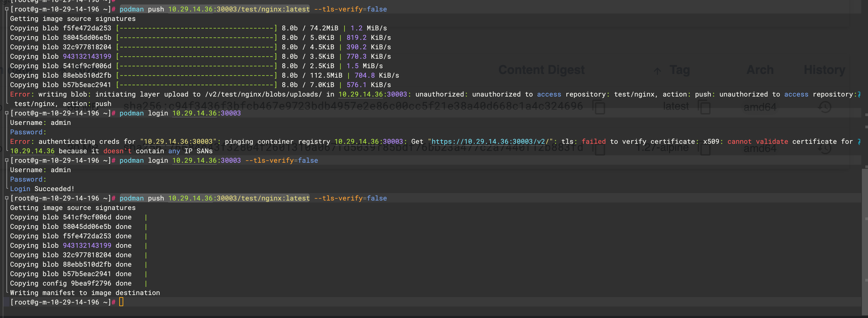The width and height of the screenshot is (868, 318).
Task: Click the 390.2 KiB/s transfer speed
Action: coord(368,47)
